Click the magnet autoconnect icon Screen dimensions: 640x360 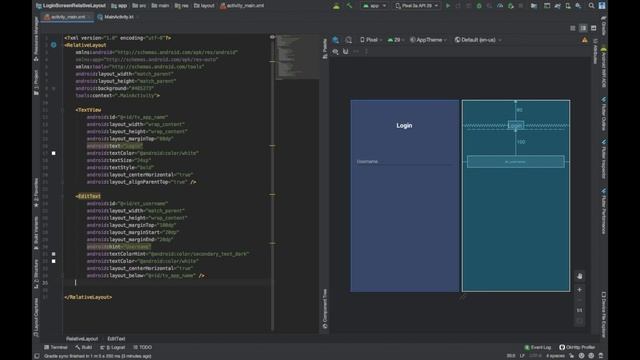tap(346, 52)
